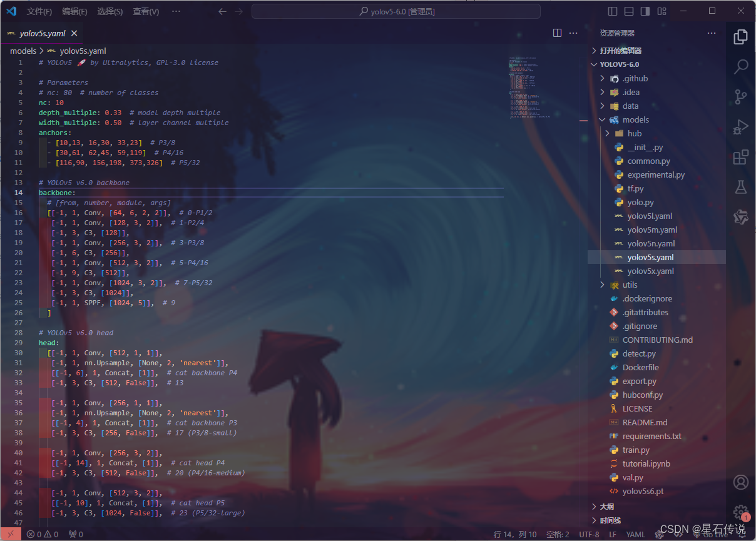This screenshot has height=541, width=756.
Task: Open the Explorer view in the activity bar
Action: (x=741, y=38)
